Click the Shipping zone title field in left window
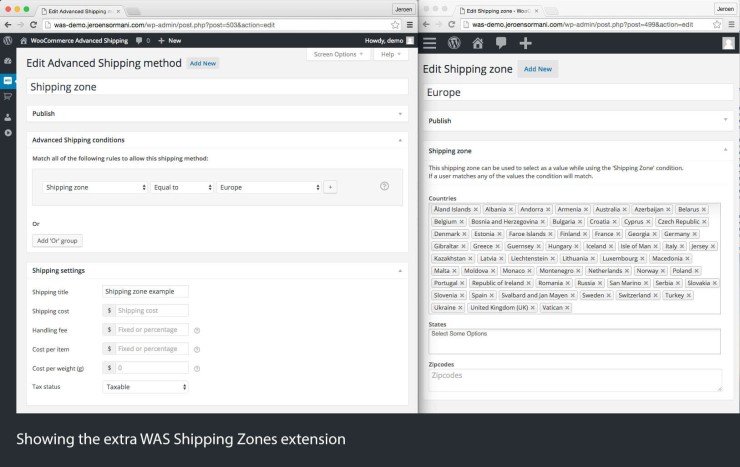 217,87
